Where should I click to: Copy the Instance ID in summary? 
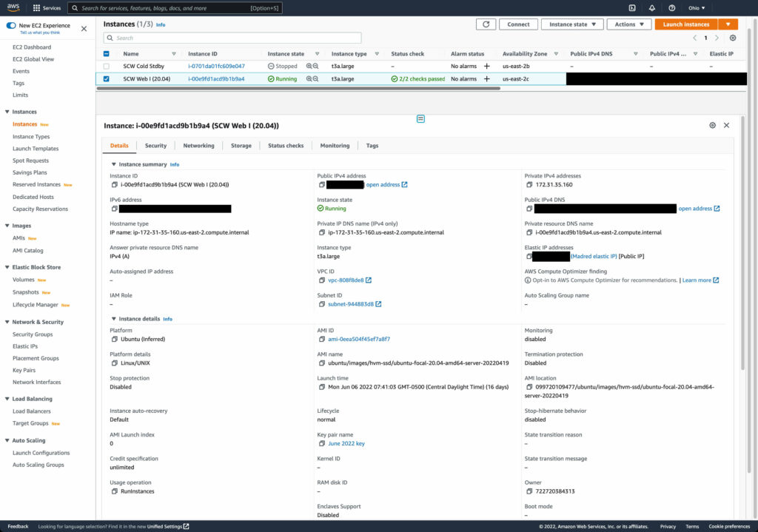(115, 184)
